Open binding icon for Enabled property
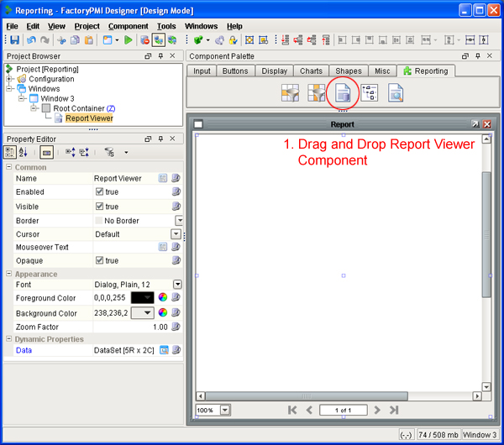504x445 pixels. coord(176,191)
